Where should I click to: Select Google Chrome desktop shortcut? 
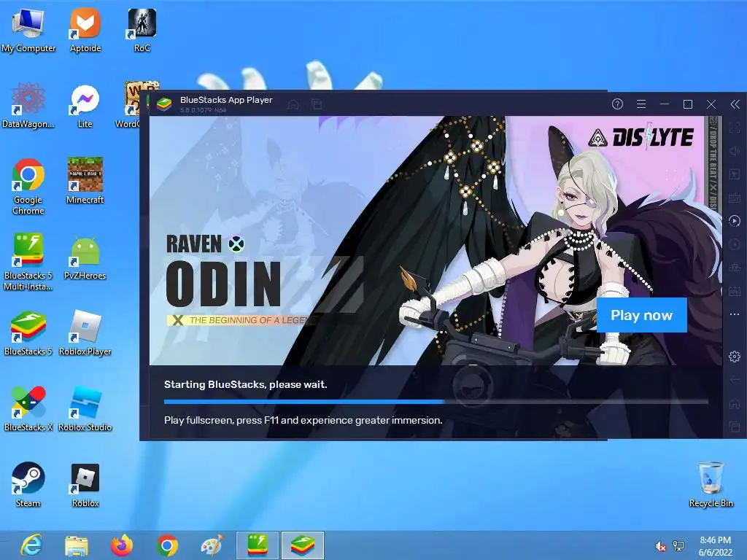(x=28, y=187)
